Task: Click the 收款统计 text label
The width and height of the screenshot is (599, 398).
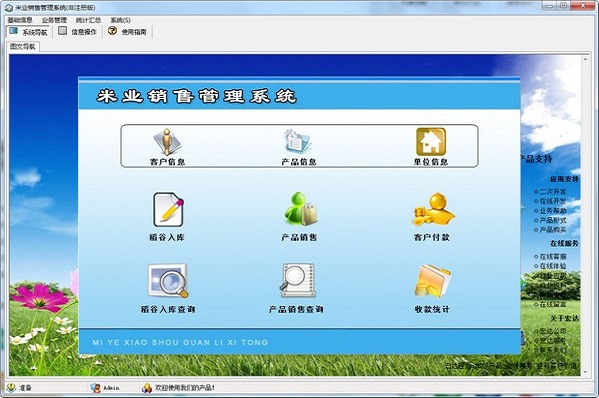Action: click(x=432, y=309)
